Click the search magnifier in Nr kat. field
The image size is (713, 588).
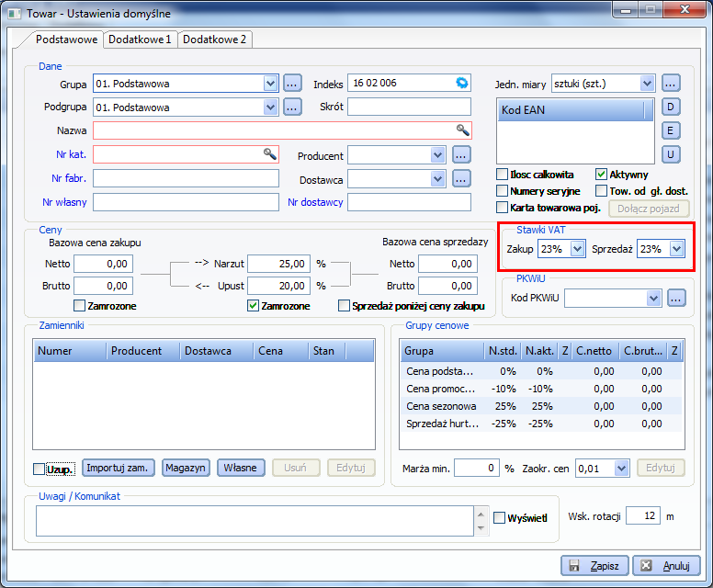click(269, 153)
